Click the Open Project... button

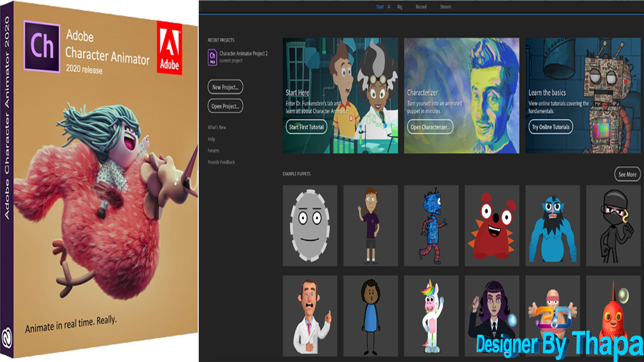coord(225,107)
